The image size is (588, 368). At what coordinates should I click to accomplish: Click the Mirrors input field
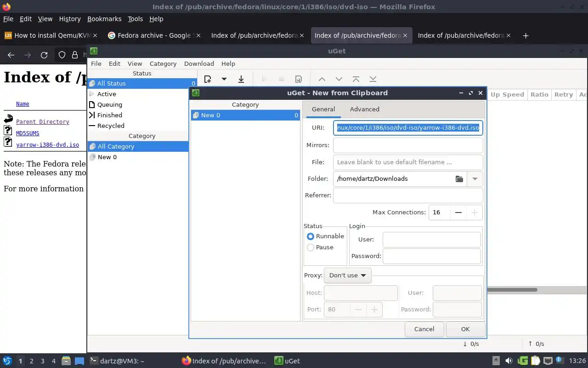click(408, 145)
